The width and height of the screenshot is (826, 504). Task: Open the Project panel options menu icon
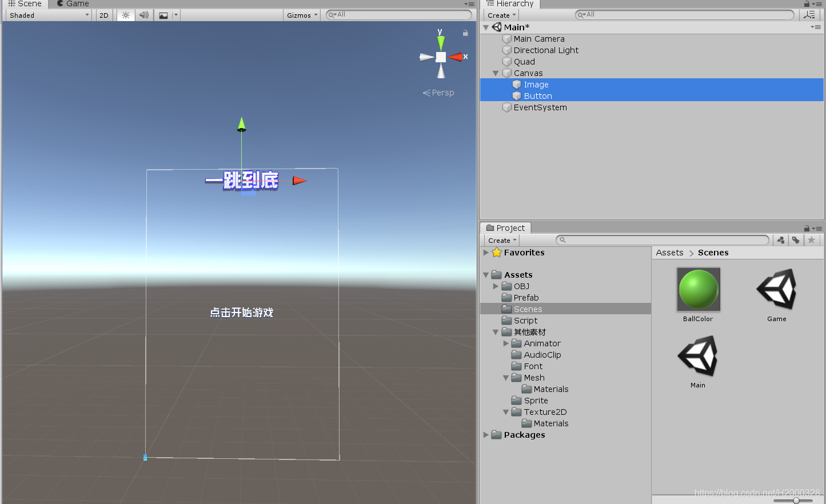pos(817,229)
